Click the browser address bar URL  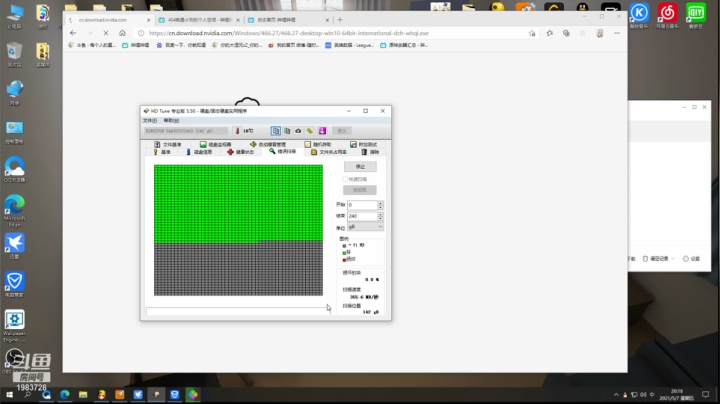(289, 33)
